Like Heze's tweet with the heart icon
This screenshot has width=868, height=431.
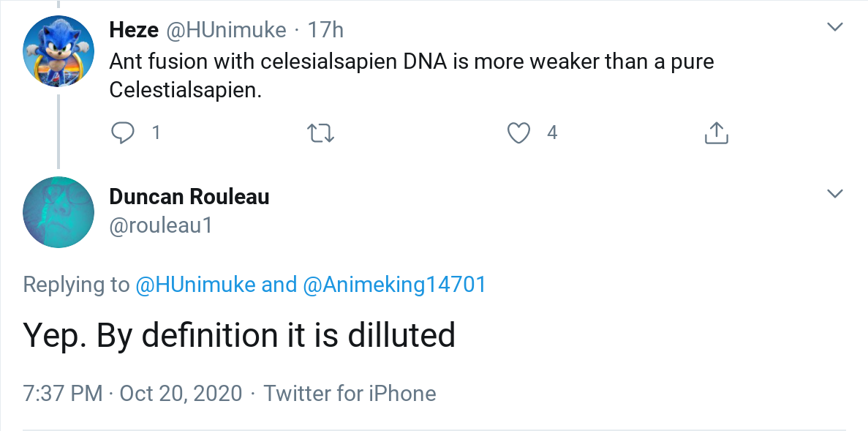[x=518, y=132]
